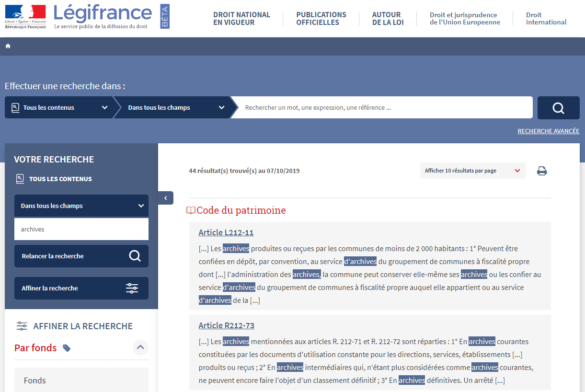Click the home icon in the breadcrumb bar
Image resolution: width=585 pixels, height=392 pixels.
pyautogui.click(x=8, y=46)
